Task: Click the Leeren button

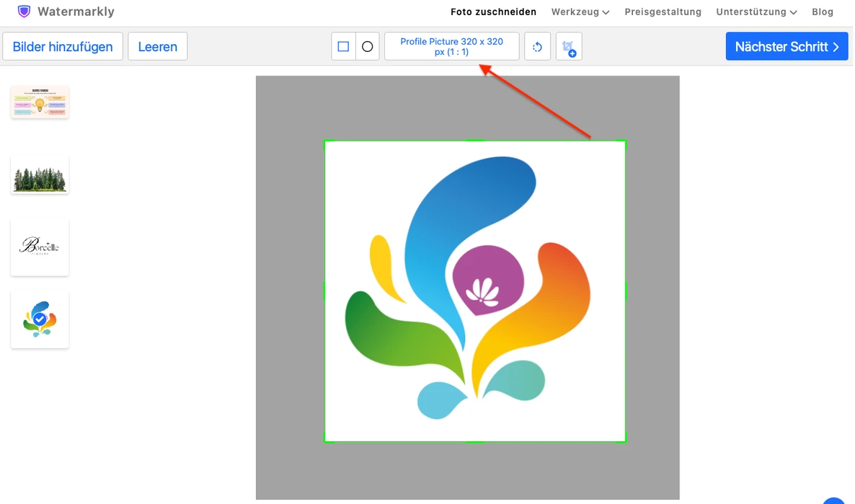Action: [158, 47]
